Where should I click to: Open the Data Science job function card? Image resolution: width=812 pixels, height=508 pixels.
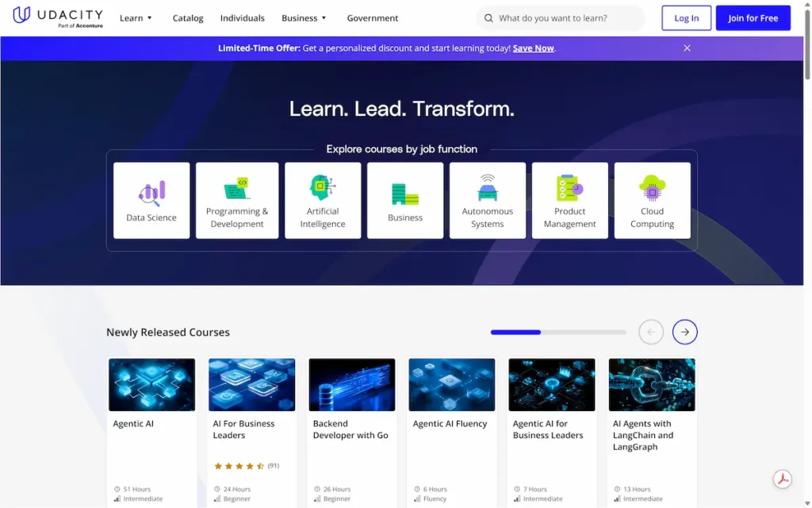[151, 200]
